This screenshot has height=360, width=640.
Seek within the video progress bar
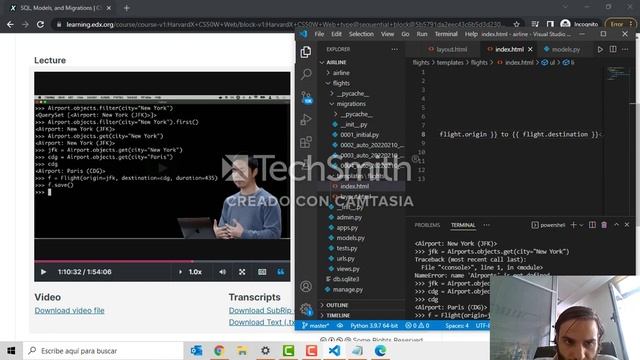(162, 261)
